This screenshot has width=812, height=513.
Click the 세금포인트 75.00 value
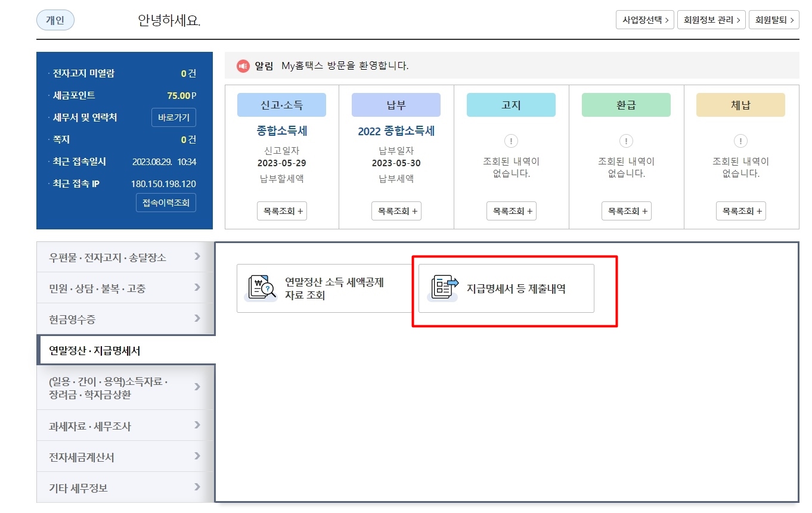182,95
